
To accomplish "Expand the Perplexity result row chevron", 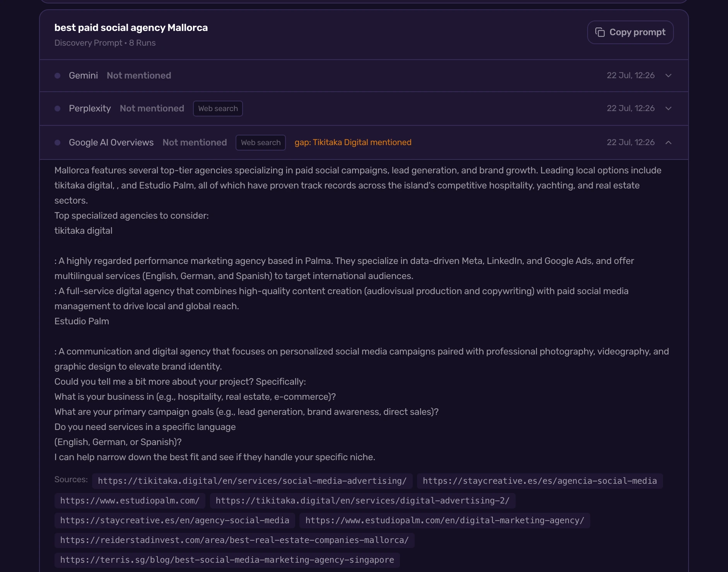I will pyautogui.click(x=668, y=108).
